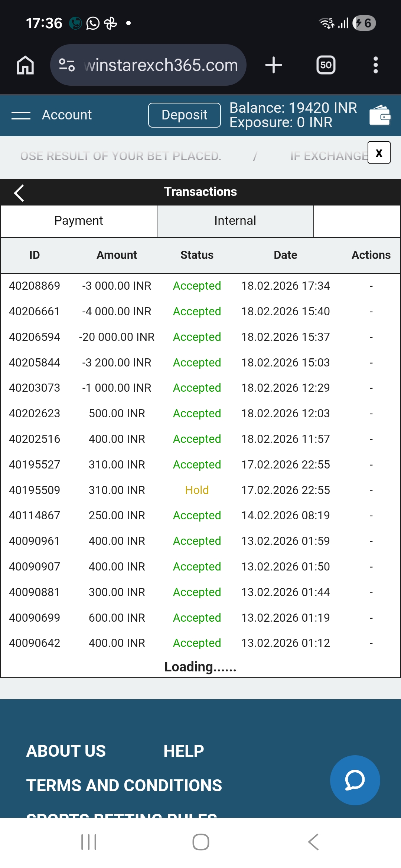Open the Help footer link

tap(183, 751)
